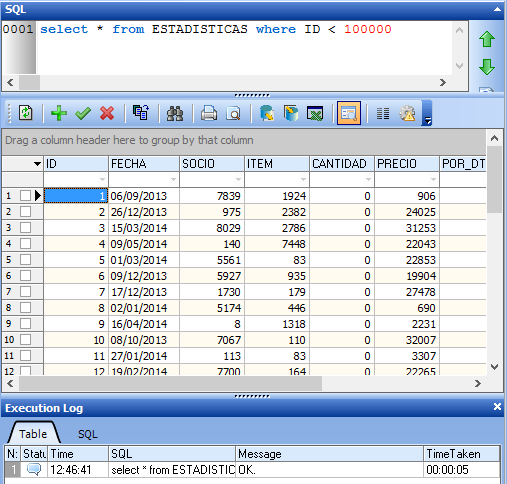The height and width of the screenshot is (484, 507).
Task: Open the column list icon
Action: click(x=383, y=113)
